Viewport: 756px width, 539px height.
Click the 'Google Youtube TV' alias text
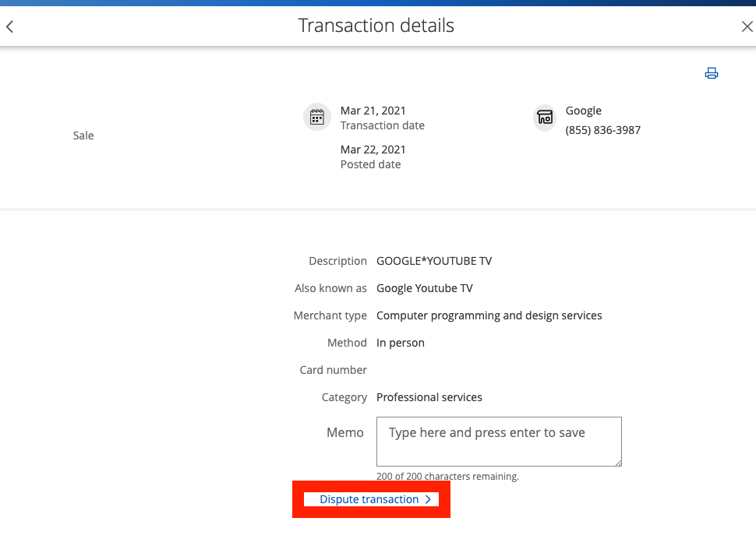pyautogui.click(x=425, y=288)
